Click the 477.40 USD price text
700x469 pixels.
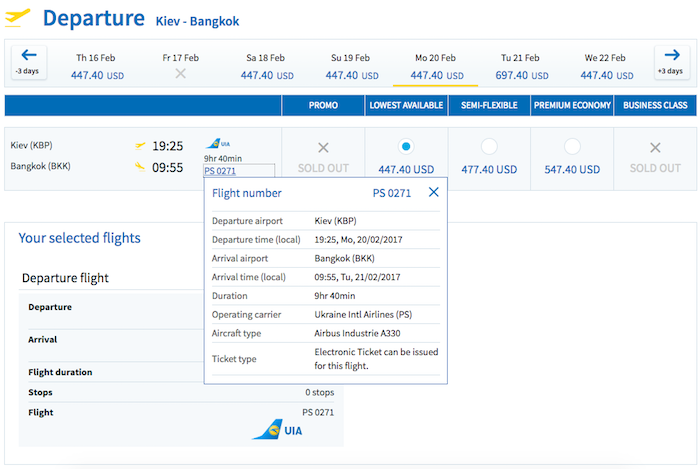click(489, 170)
